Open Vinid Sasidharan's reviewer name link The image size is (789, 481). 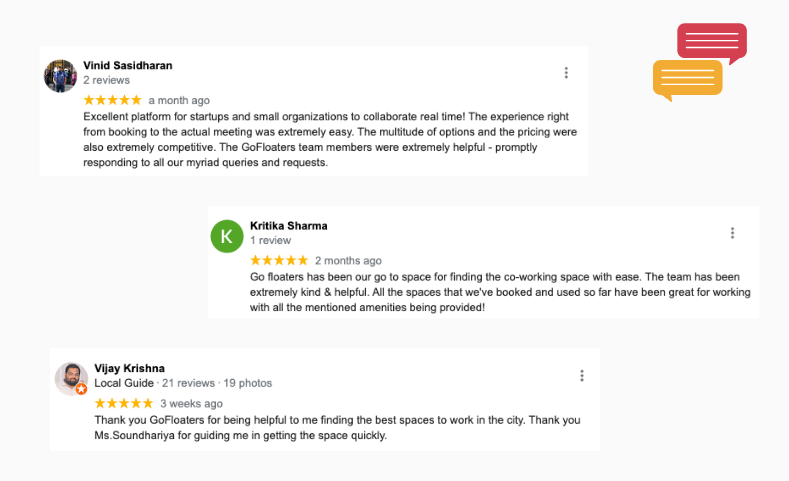(127, 65)
